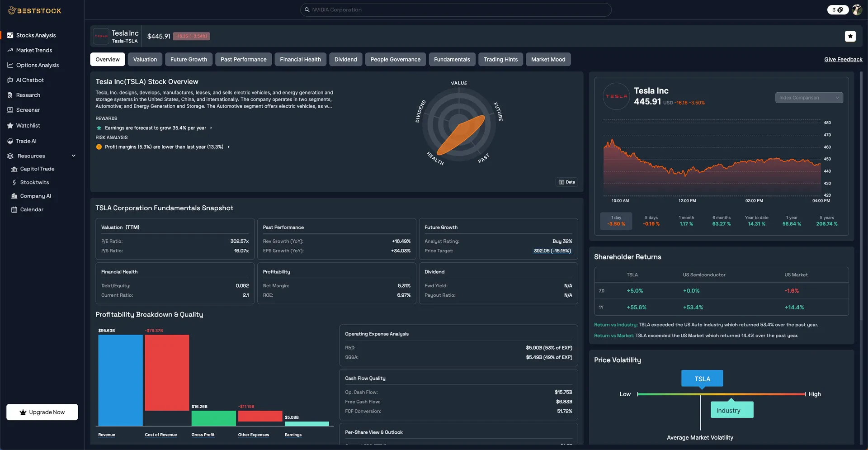Select the 1 month return toggle
The image size is (868, 450).
coord(686,221)
